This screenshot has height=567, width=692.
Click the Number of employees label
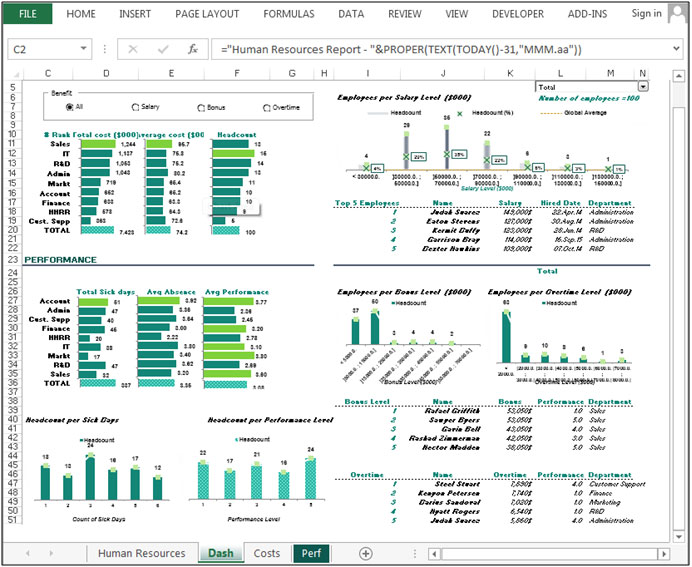pos(589,98)
